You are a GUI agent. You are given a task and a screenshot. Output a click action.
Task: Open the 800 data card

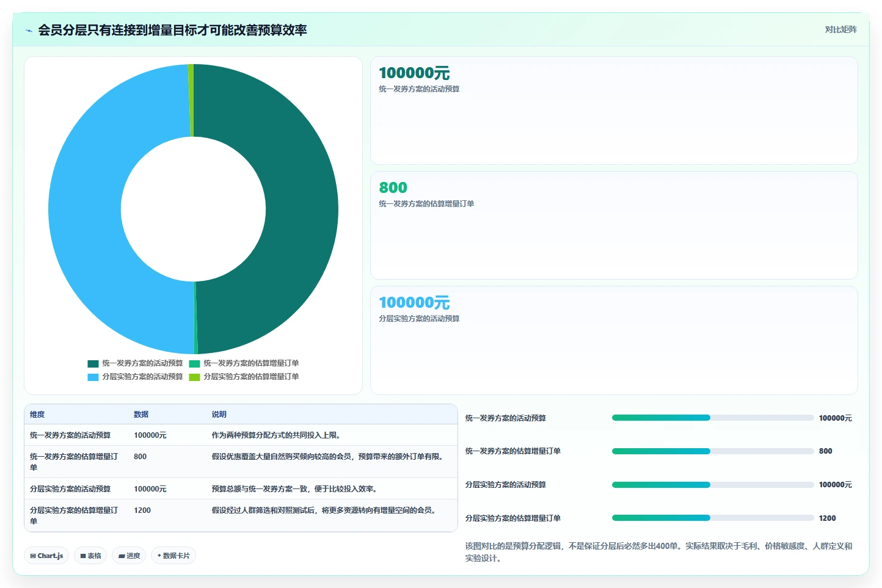pyautogui.click(x=614, y=225)
